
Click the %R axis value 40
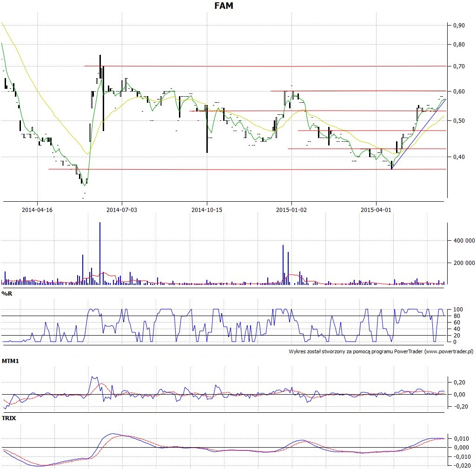coord(456,329)
